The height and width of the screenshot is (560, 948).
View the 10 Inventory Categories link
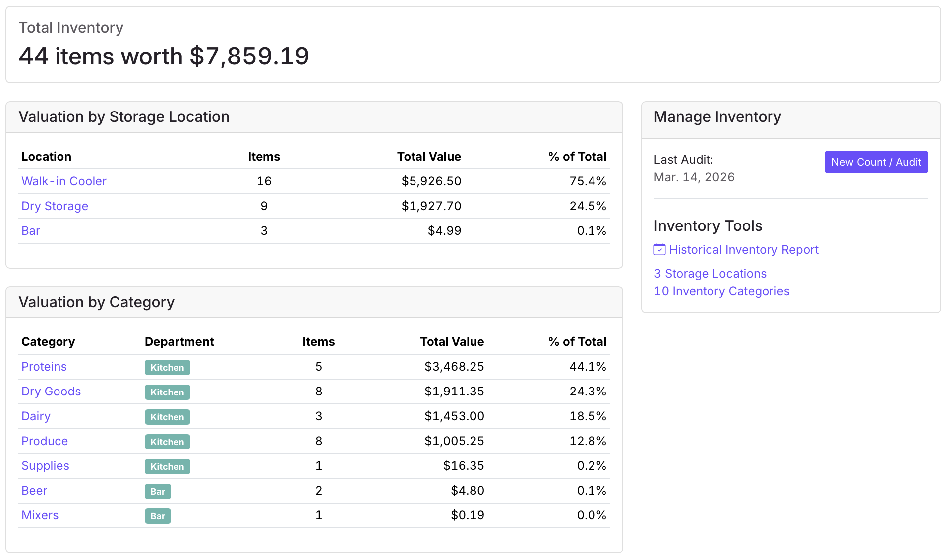pos(722,291)
